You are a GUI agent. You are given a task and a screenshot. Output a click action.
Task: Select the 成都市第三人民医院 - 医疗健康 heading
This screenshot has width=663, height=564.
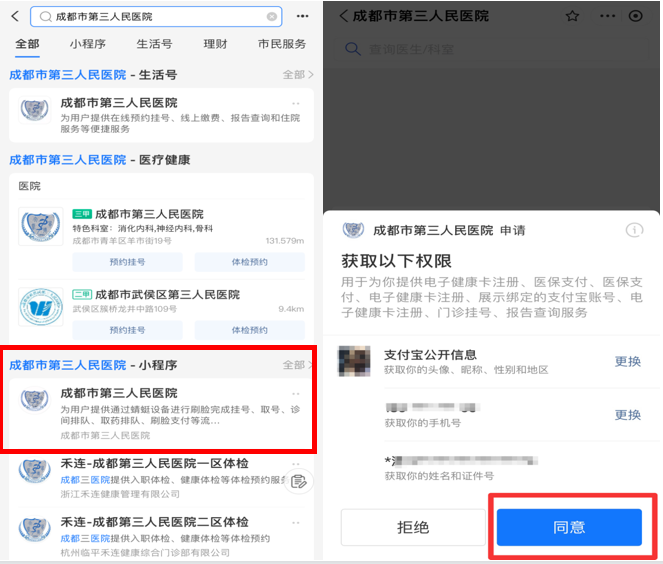point(100,160)
